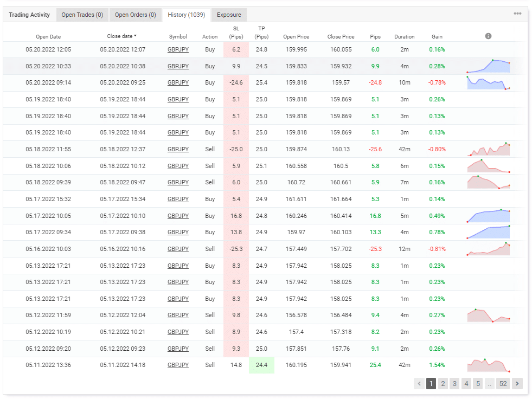Click the previous page left chevron
Viewport: 532px width, 399px height.
419,383
